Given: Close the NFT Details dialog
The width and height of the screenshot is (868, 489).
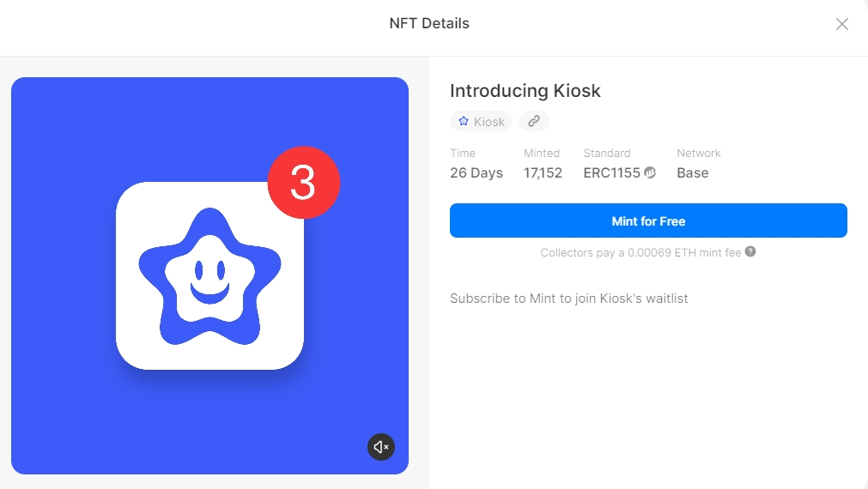Looking at the screenshot, I should (842, 24).
